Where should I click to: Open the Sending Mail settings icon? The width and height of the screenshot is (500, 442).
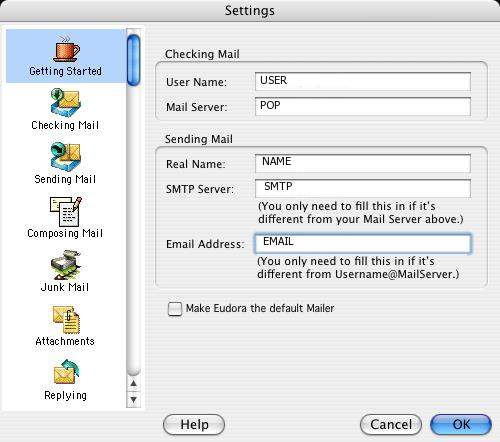click(x=66, y=156)
